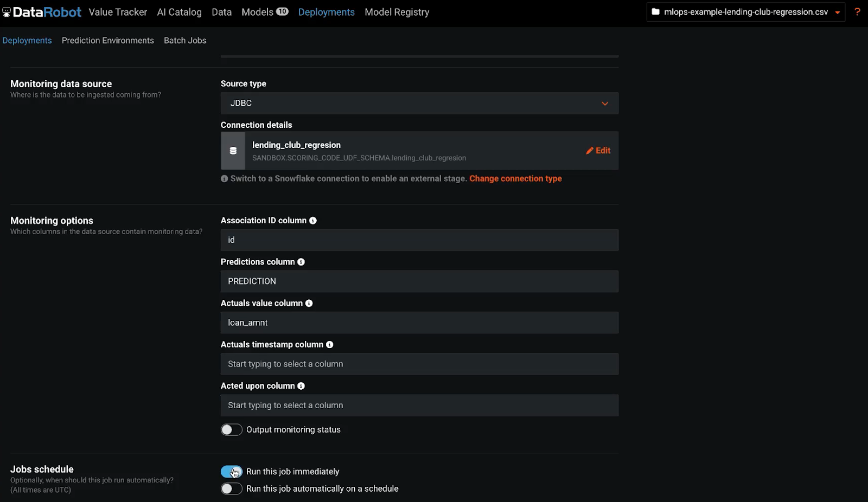Click the Association ID column input containing id
This screenshot has width=868, height=502.
coord(419,240)
